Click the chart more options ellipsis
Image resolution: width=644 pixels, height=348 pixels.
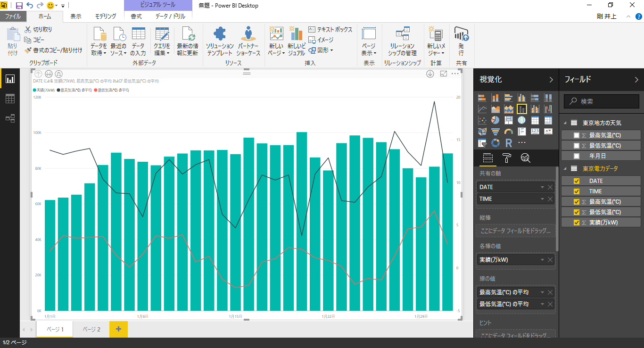455,74
